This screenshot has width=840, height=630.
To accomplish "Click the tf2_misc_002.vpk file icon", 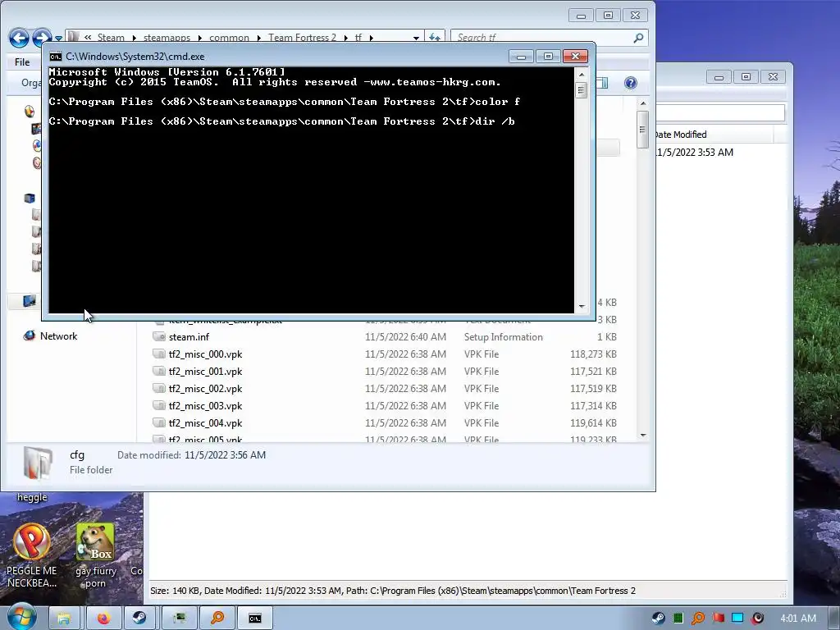I will [158, 388].
